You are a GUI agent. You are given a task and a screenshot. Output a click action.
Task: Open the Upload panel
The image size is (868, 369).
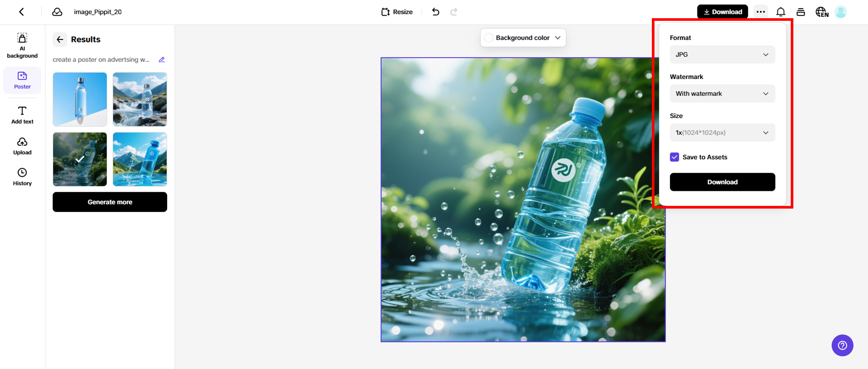click(x=22, y=146)
